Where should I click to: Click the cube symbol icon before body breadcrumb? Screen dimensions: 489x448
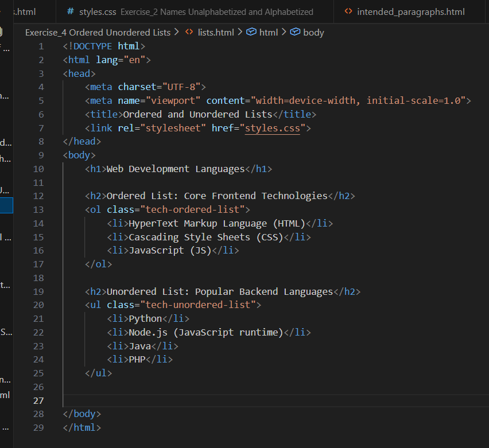pyautogui.click(x=295, y=32)
